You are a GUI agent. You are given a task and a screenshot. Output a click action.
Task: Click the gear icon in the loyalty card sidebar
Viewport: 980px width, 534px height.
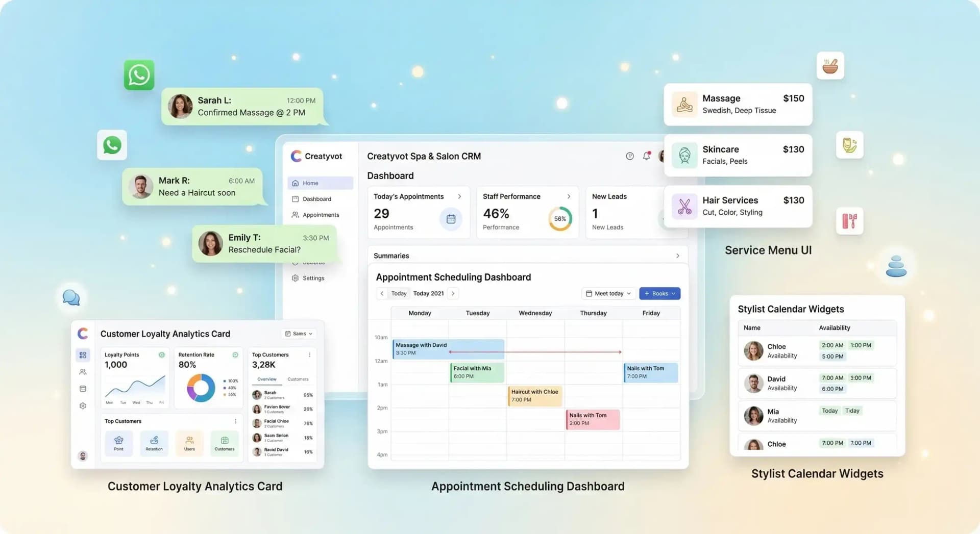click(83, 406)
